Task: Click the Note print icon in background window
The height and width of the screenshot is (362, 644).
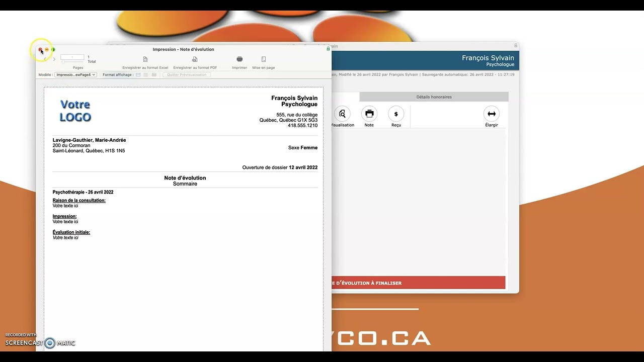Action: [369, 114]
